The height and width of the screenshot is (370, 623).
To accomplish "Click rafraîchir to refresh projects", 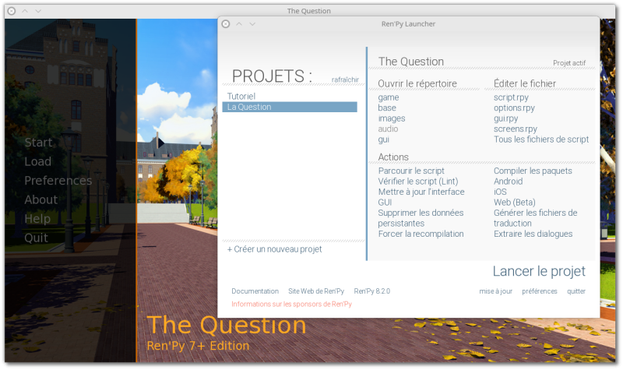I will 345,79.
